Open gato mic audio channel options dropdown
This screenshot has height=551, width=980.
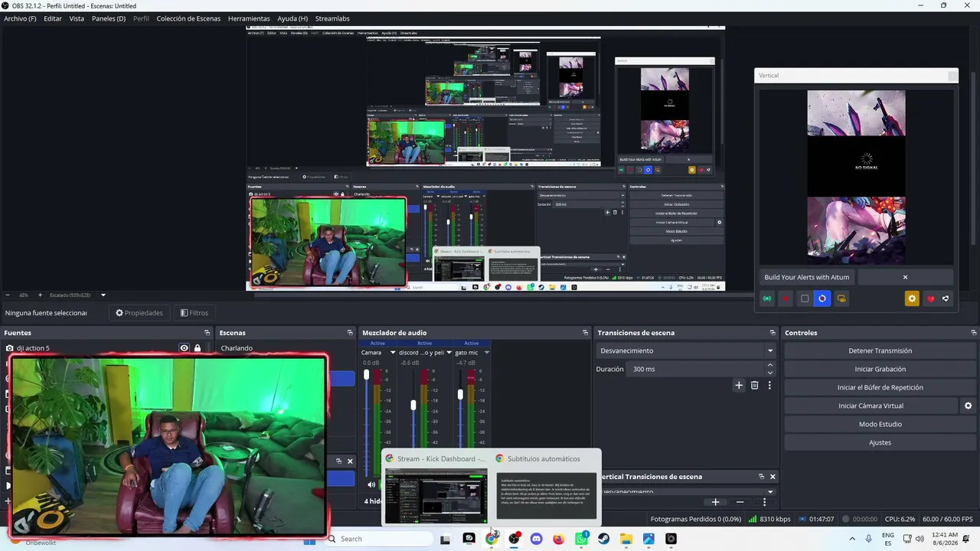(486, 353)
